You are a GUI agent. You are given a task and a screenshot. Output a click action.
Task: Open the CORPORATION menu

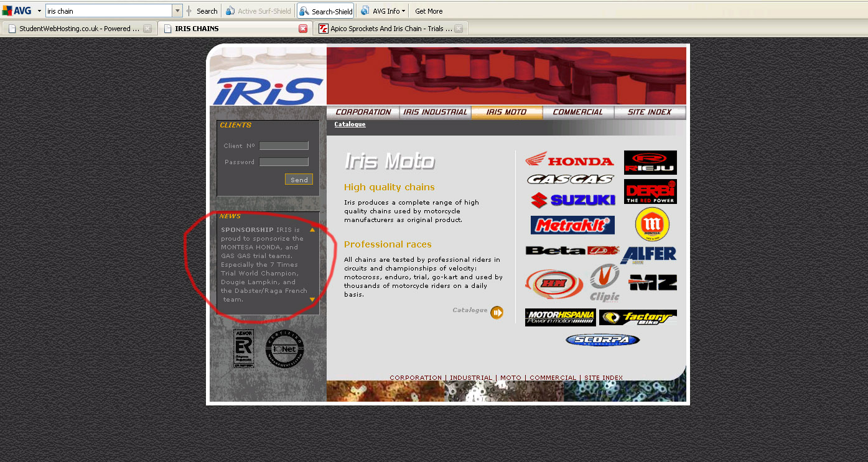(x=363, y=113)
